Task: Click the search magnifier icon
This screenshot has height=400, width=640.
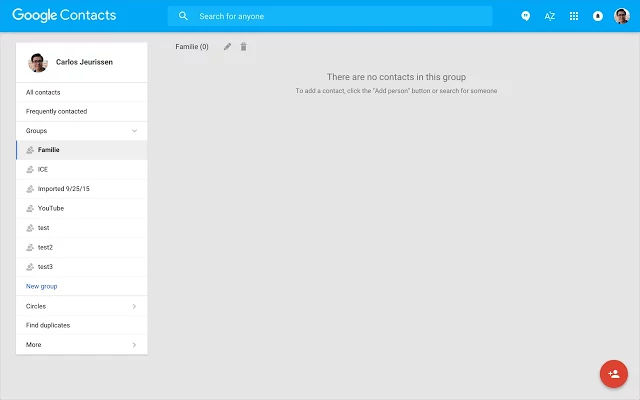Action: coord(183,16)
